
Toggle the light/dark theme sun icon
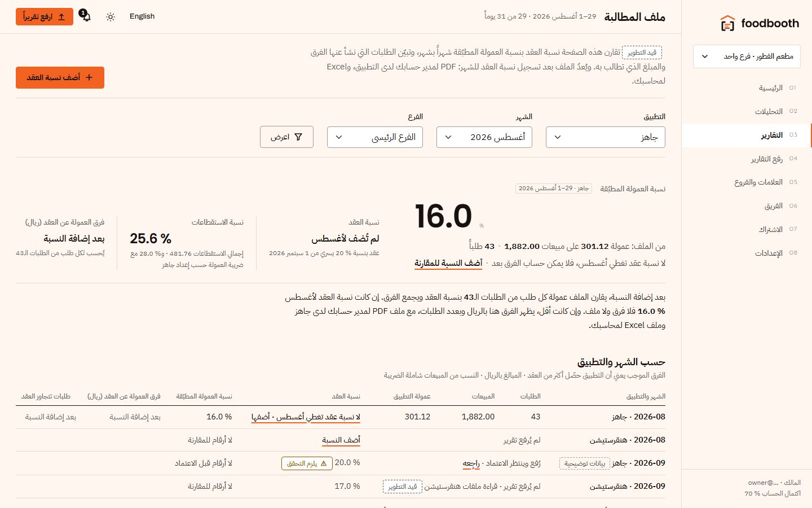[x=111, y=16]
